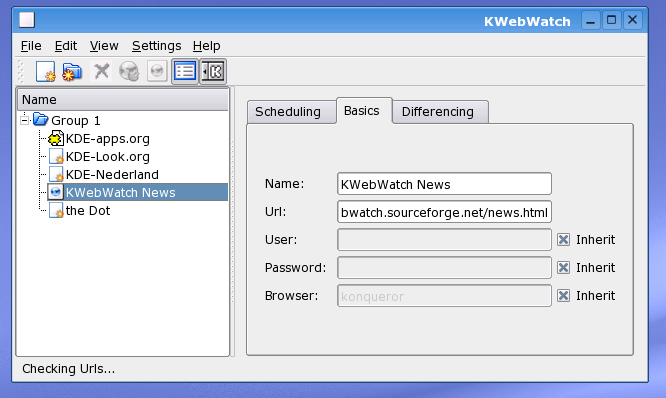Uncheck Inherit for User
This screenshot has height=398, width=666.
[x=564, y=240]
